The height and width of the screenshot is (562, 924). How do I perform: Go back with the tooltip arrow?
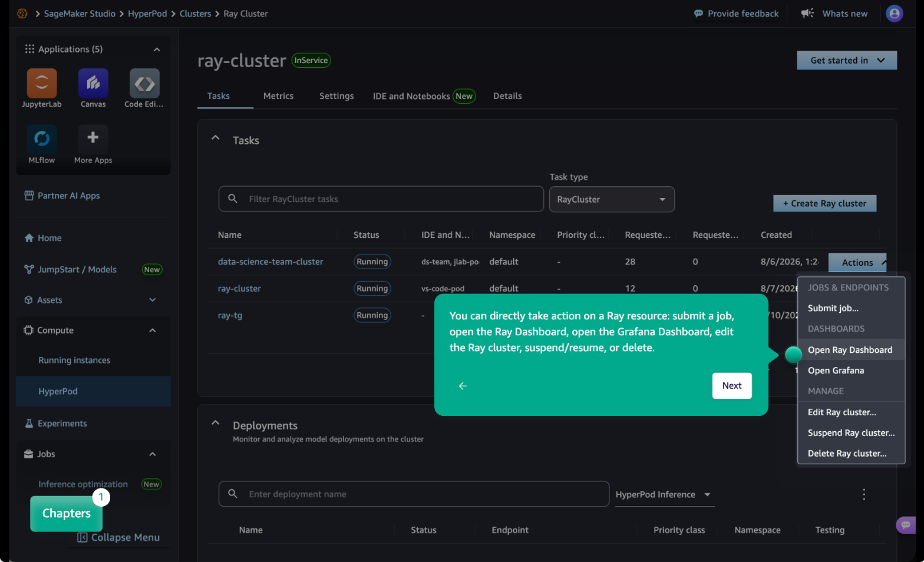[463, 386]
